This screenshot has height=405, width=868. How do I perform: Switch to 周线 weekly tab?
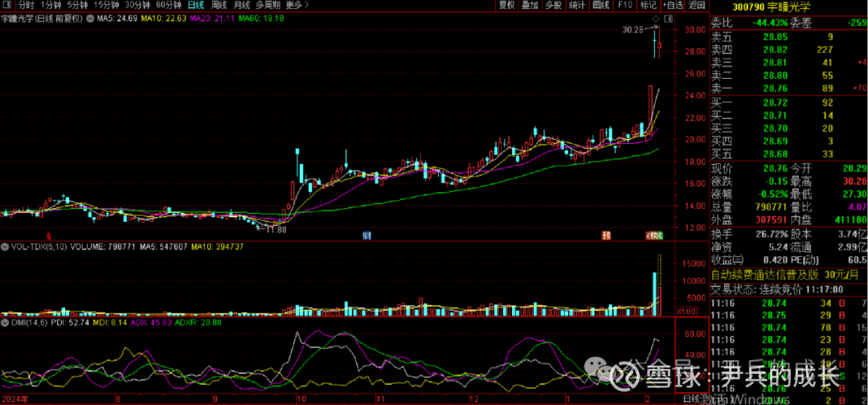coord(219,6)
